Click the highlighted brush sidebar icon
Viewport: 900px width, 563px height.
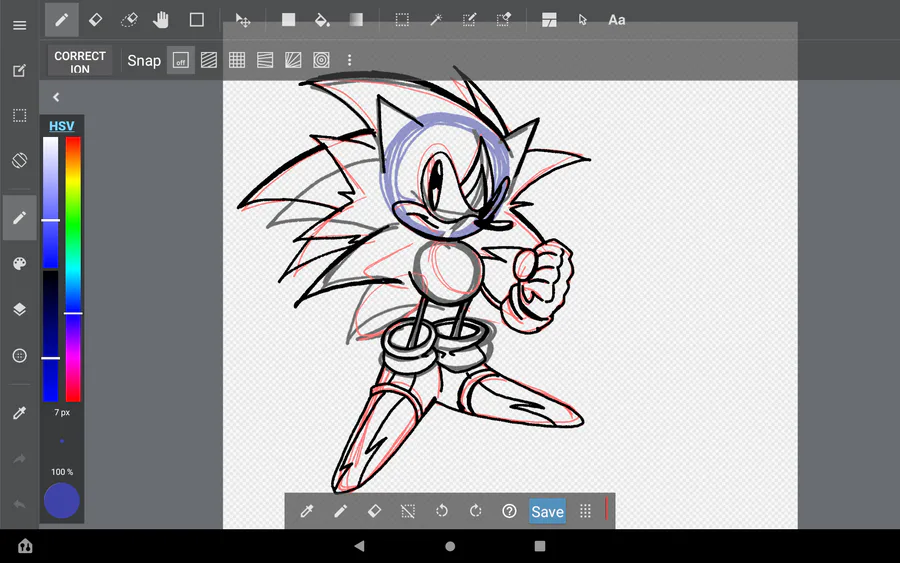coord(20,218)
